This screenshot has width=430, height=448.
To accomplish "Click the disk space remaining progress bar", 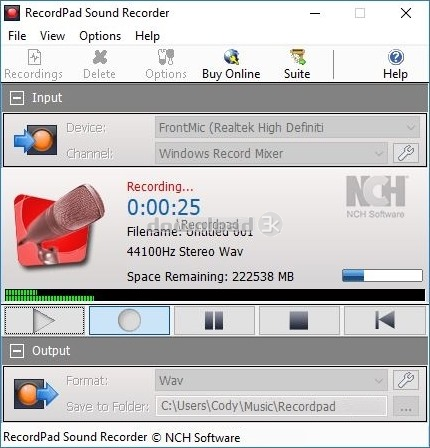I will (x=382, y=276).
